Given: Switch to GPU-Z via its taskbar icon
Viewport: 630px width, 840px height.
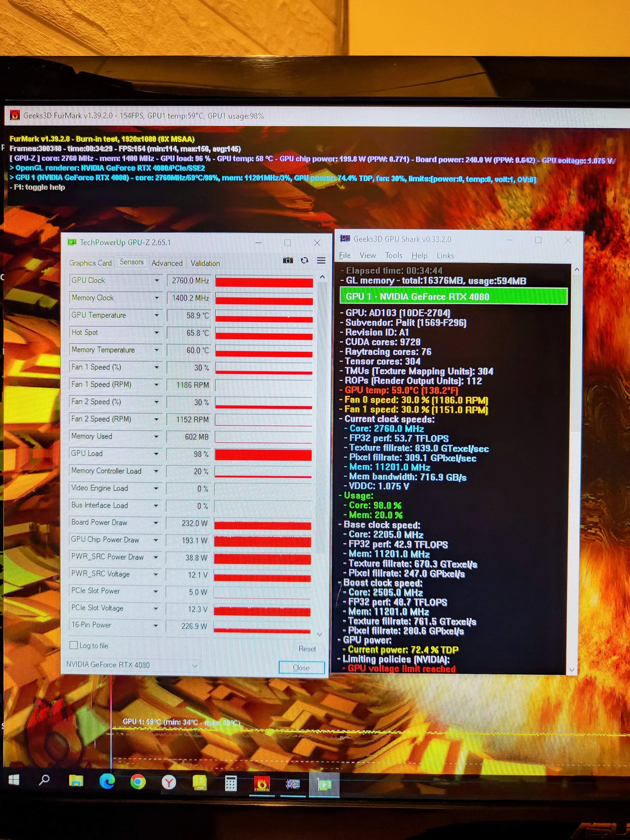Looking at the screenshot, I should (324, 784).
